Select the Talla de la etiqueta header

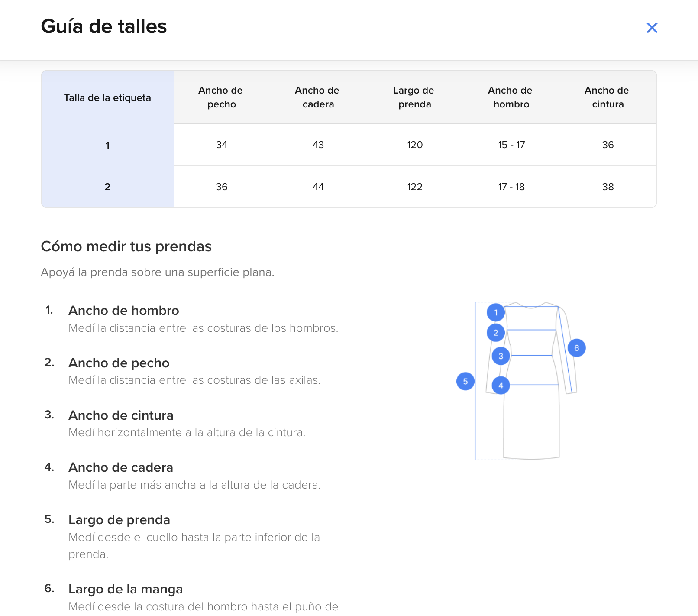[107, 97]
